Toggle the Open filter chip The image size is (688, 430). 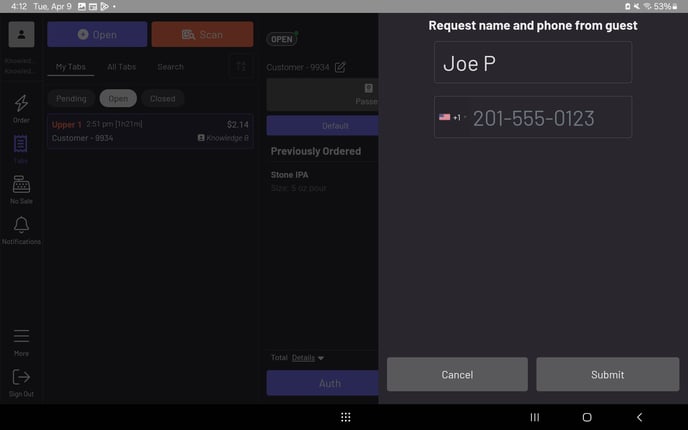(118, 99)
